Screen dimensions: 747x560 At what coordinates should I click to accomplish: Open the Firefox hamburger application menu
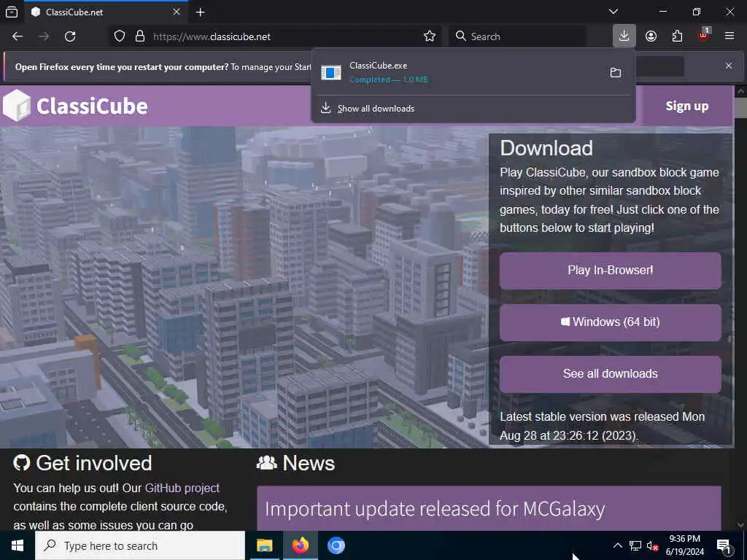[x=729, y=36]
